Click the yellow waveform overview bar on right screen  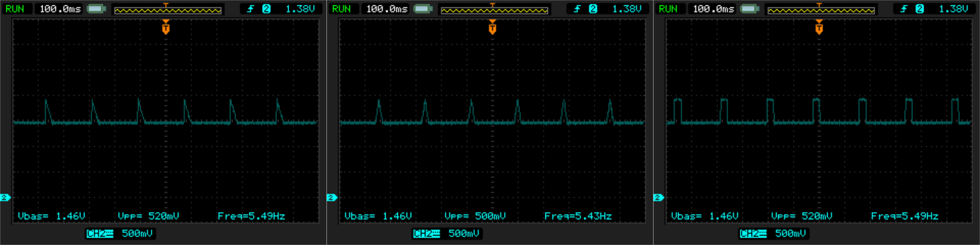tap(821, 10)
